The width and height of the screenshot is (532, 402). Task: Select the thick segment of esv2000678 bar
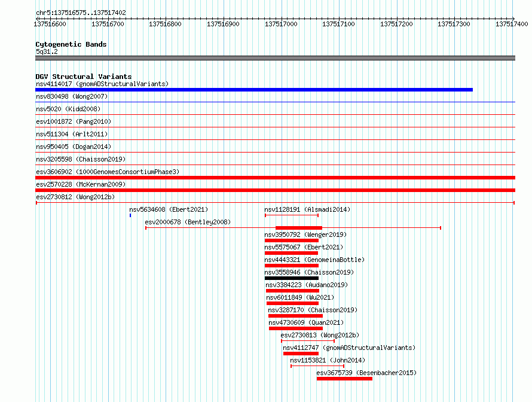[x=299, y=228]
